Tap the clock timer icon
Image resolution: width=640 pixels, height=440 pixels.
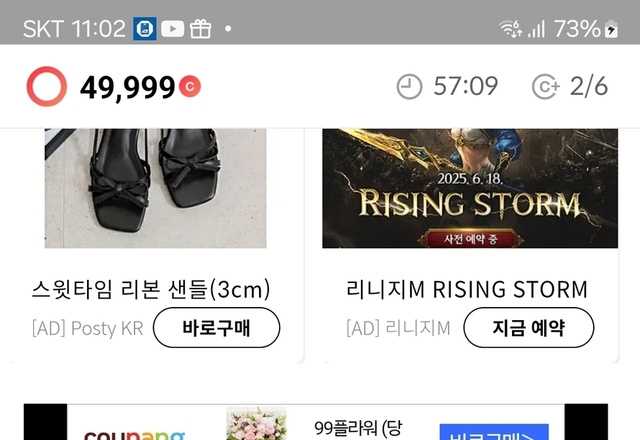(x=410, y=87)
